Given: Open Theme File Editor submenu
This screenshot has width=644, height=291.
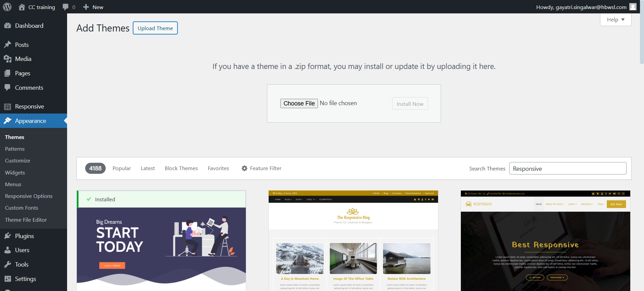Looking at the screenshot, I should (x=26, y=220).
